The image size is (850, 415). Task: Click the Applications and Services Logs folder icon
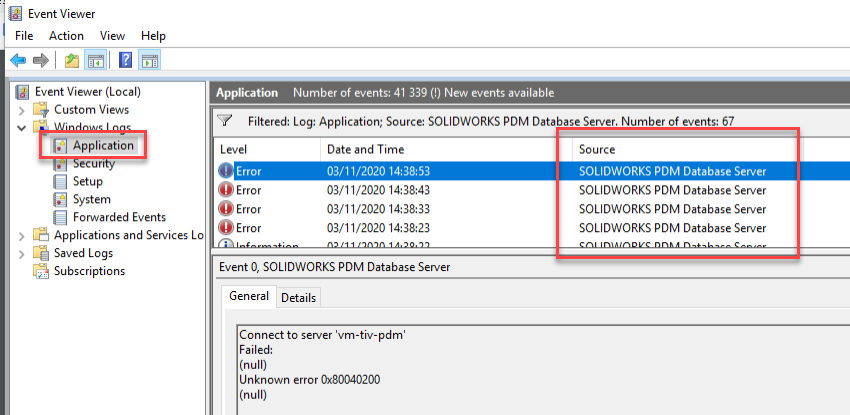[41, 235]
